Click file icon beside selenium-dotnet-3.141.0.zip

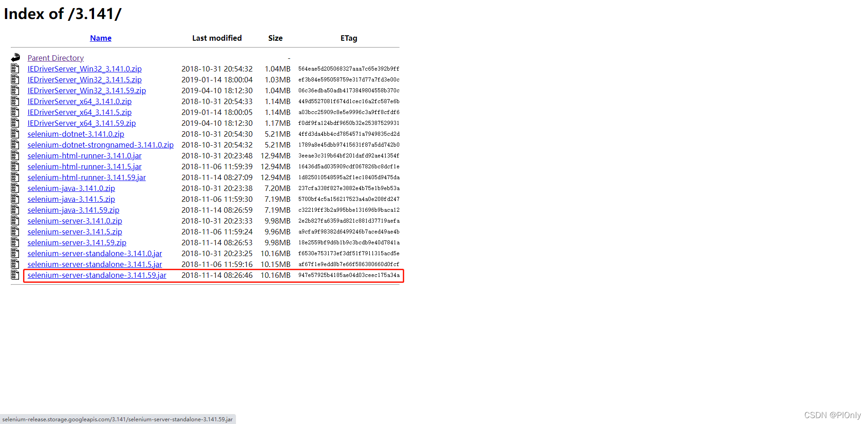point(15,134)
